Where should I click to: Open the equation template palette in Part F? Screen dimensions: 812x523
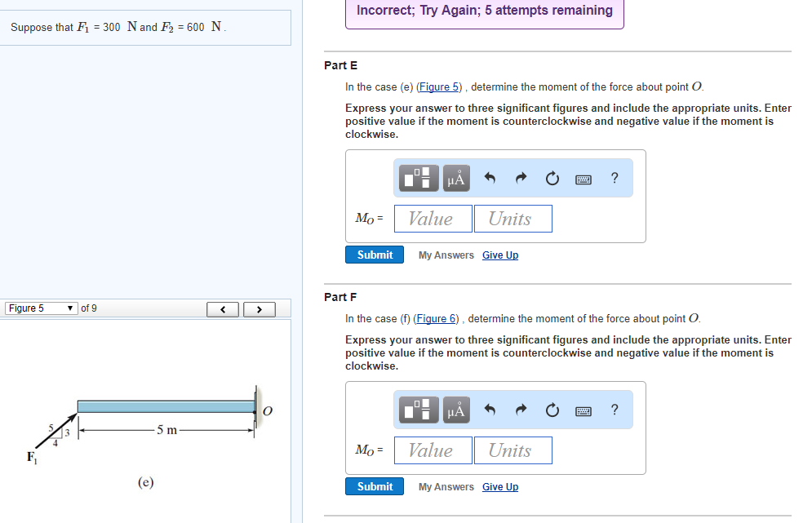click(x=418, y=410)
